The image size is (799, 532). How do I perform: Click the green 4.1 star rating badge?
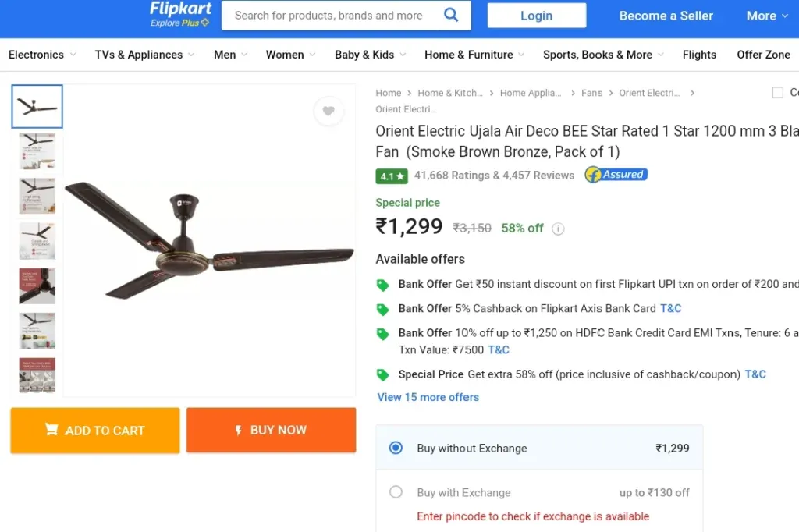(x=392, y=176)
